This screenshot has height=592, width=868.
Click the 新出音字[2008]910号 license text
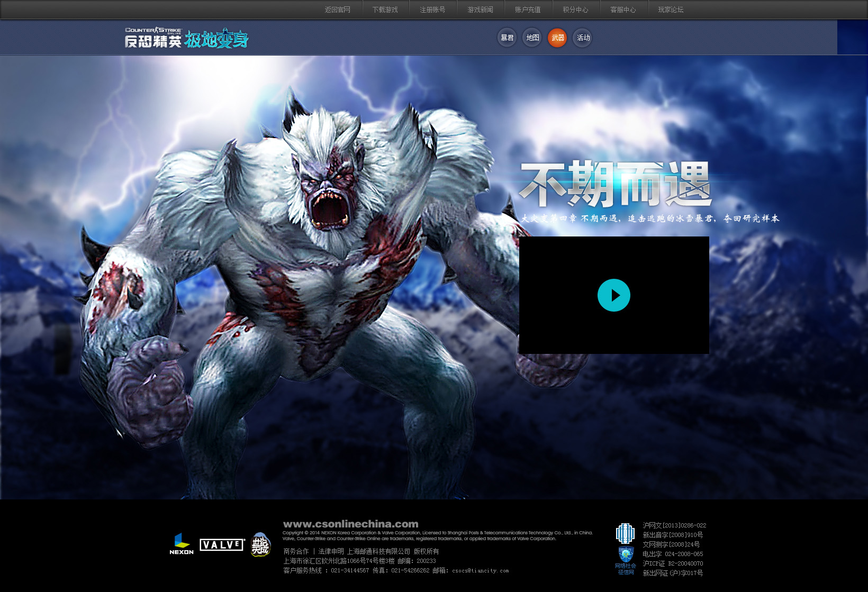(x=673, y=535)
